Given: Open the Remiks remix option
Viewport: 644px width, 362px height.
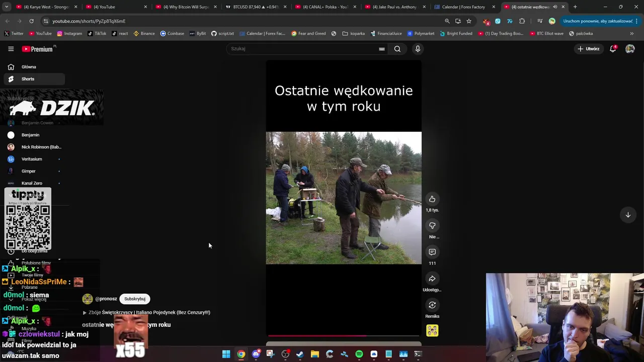Looking at the screenshot, I should point(432,305).
